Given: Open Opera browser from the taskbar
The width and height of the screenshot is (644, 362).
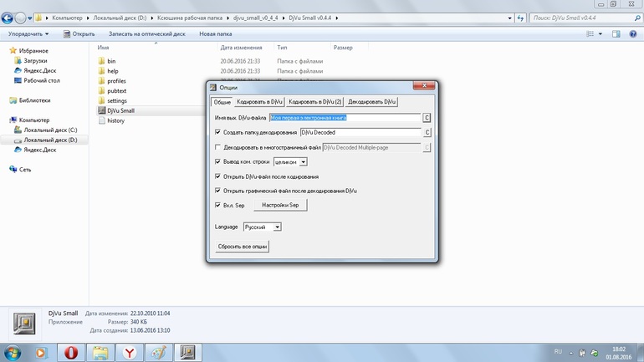Looking at the screenshot, I should (71, 353).
